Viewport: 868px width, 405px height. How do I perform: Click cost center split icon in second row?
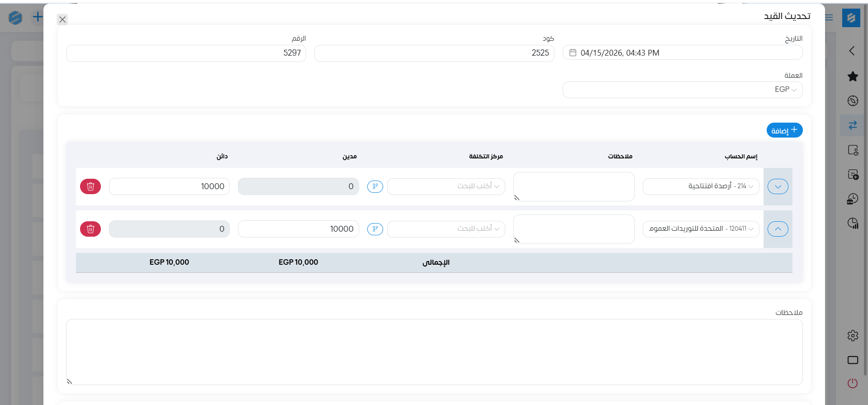pyautogui.click(x=375, y=229)
